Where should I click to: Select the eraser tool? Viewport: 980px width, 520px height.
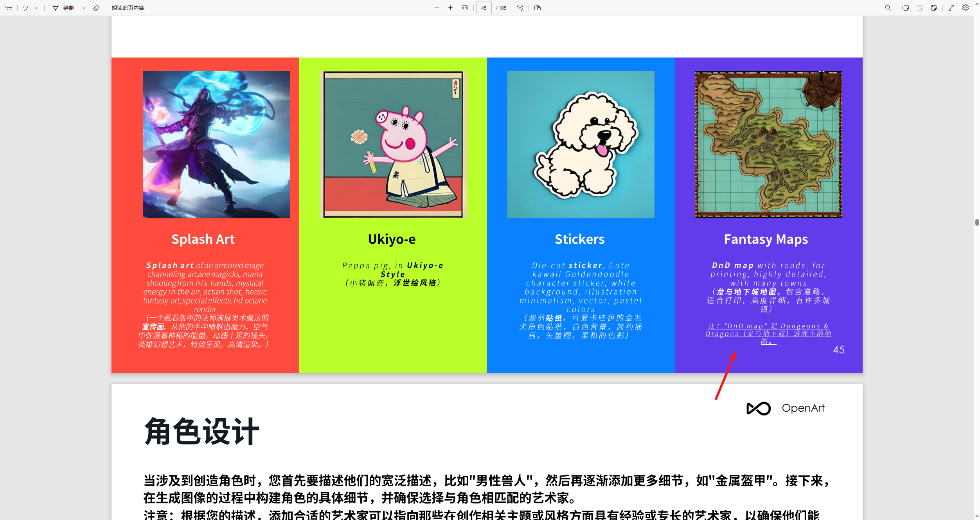[x=96, y=8]
